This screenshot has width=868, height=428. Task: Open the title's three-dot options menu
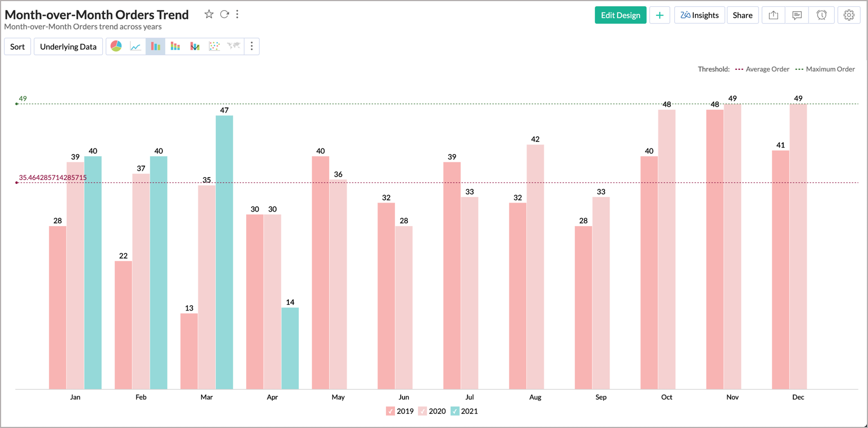(237, 14)
